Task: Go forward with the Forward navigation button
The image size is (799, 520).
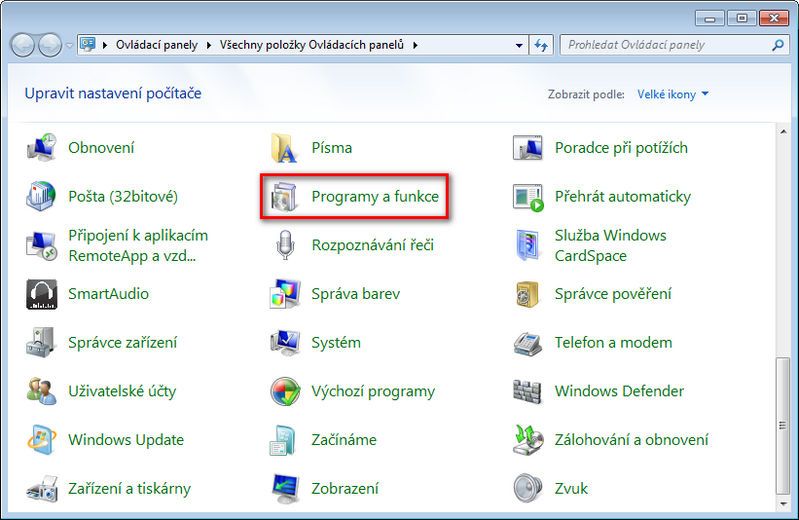Action: pos(49,45)
